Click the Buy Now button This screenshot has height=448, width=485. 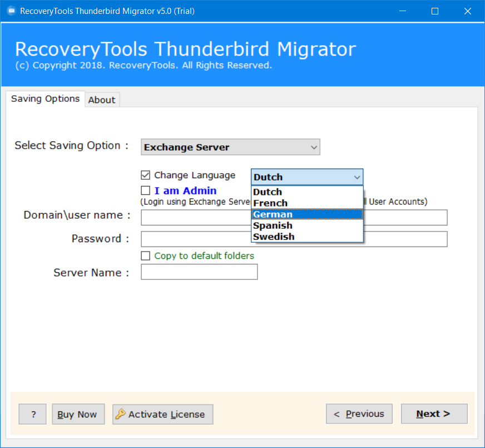(78, 414)
